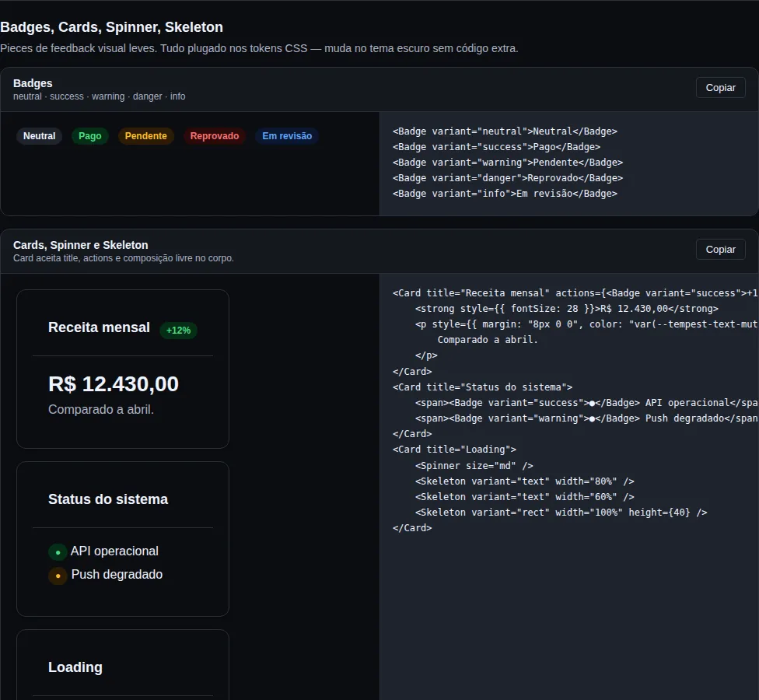This screenshot has height=700, width=759.
Task: Click the code line with variant="danger"
Action: pos(508,177)
